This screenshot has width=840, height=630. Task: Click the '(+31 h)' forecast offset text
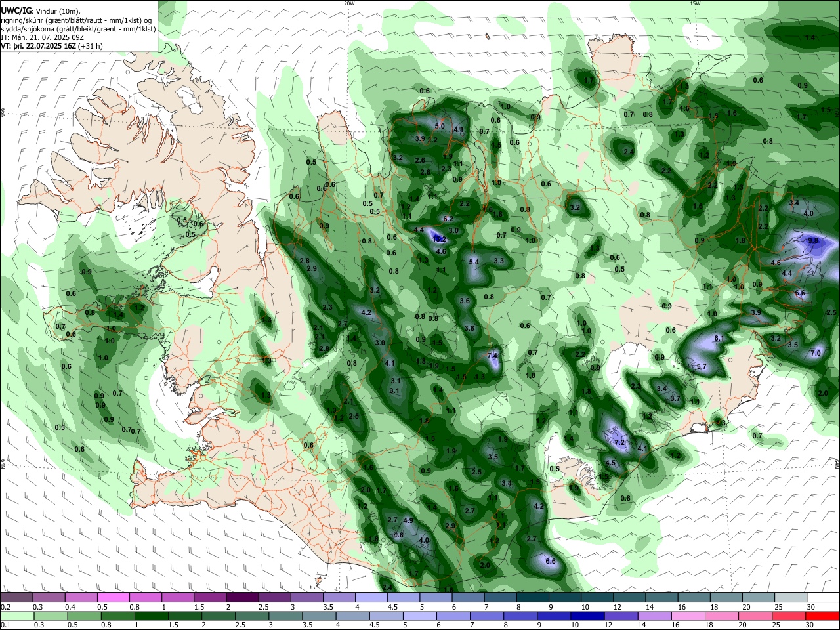(91, 46)
